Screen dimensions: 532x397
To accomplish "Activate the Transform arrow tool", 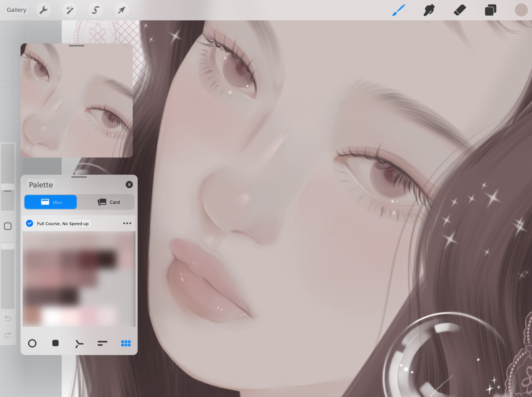I will point(122,10).
